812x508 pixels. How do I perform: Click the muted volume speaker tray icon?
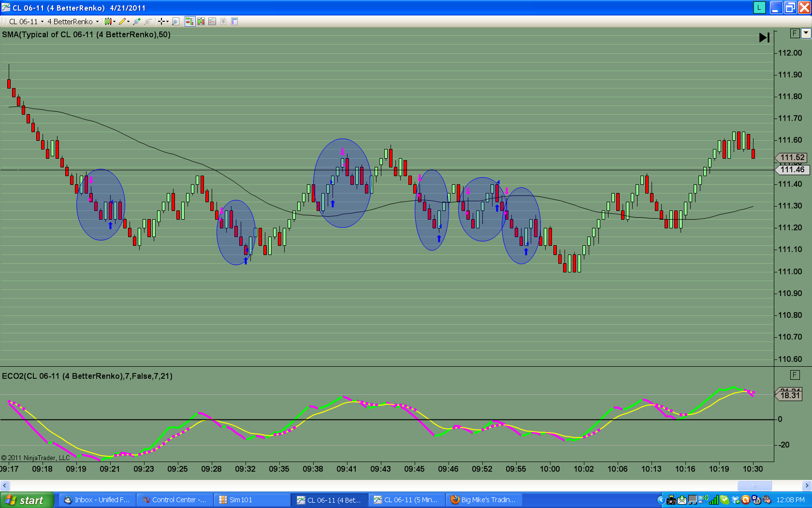(767, 500)
